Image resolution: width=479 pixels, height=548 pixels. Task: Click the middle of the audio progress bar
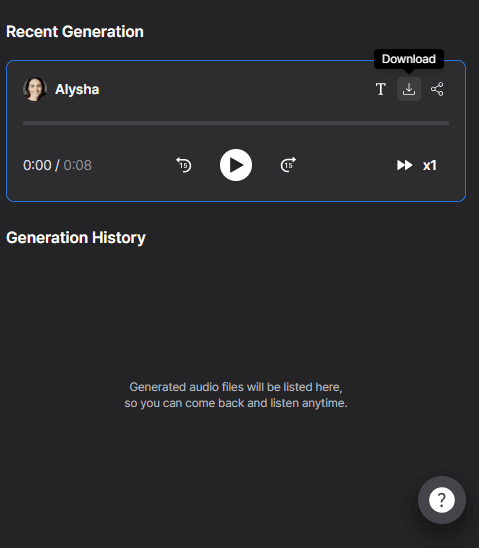pos(236,123)
